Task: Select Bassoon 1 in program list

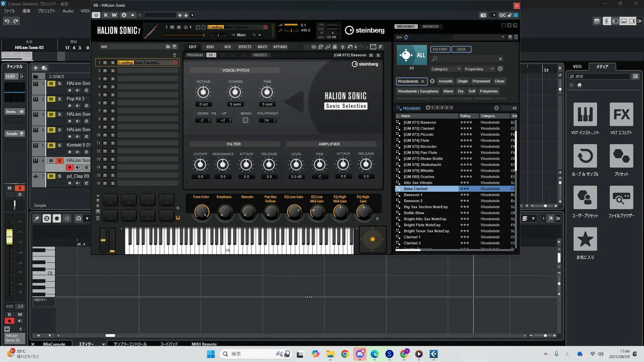Action: click(413, 195)
